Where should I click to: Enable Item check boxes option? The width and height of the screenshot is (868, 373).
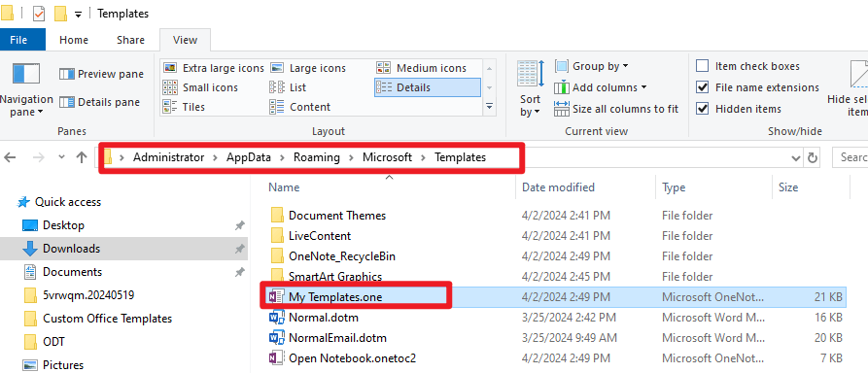coord(703,66)
